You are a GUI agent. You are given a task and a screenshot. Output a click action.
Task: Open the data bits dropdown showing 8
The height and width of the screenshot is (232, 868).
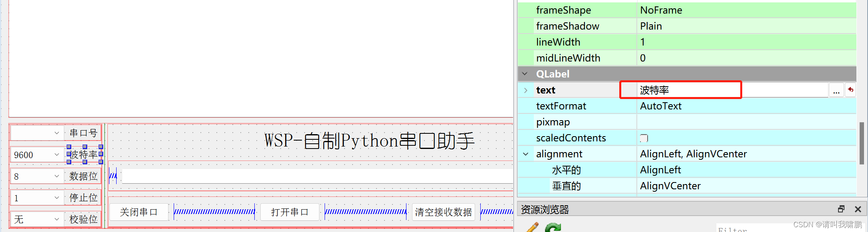point(37,176)
